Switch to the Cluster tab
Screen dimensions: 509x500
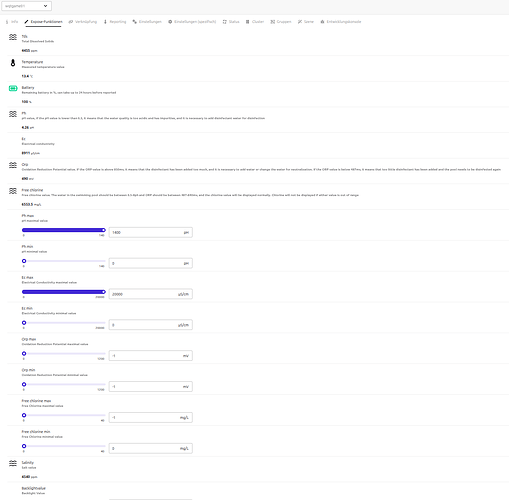255,22
